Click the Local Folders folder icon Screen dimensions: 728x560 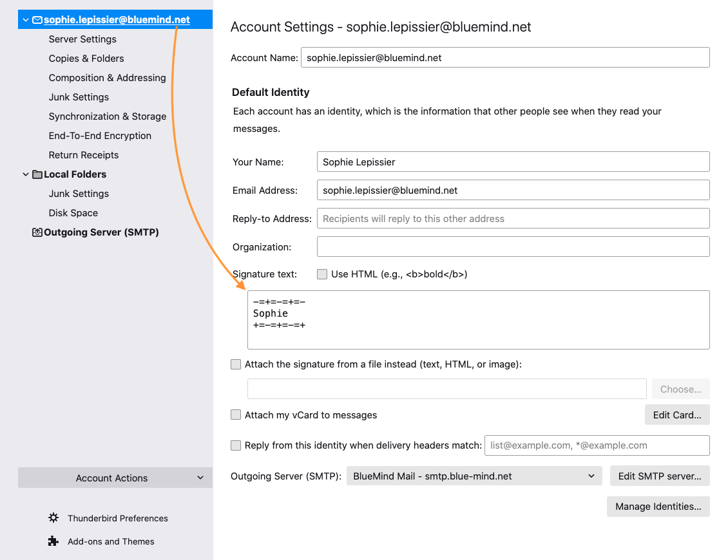(37, 174)
